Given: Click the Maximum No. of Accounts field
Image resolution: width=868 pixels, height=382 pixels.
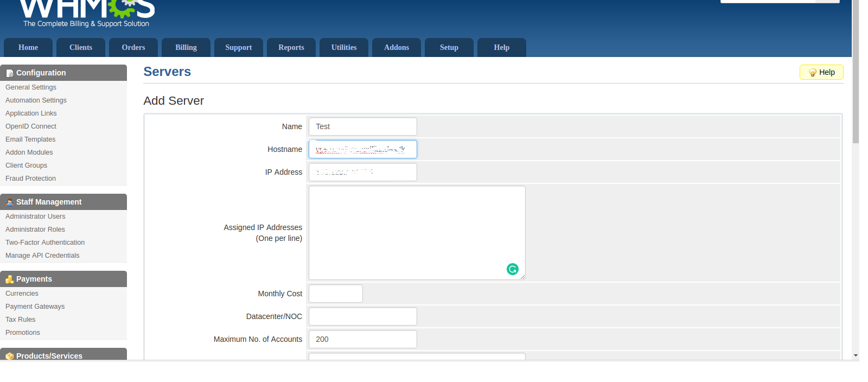Looking at the screenshot, I should [363, 339].
